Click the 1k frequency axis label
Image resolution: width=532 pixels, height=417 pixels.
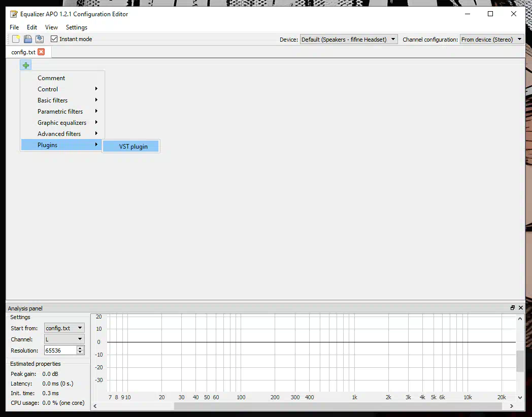pyautogui.click(x=354, y=397)
